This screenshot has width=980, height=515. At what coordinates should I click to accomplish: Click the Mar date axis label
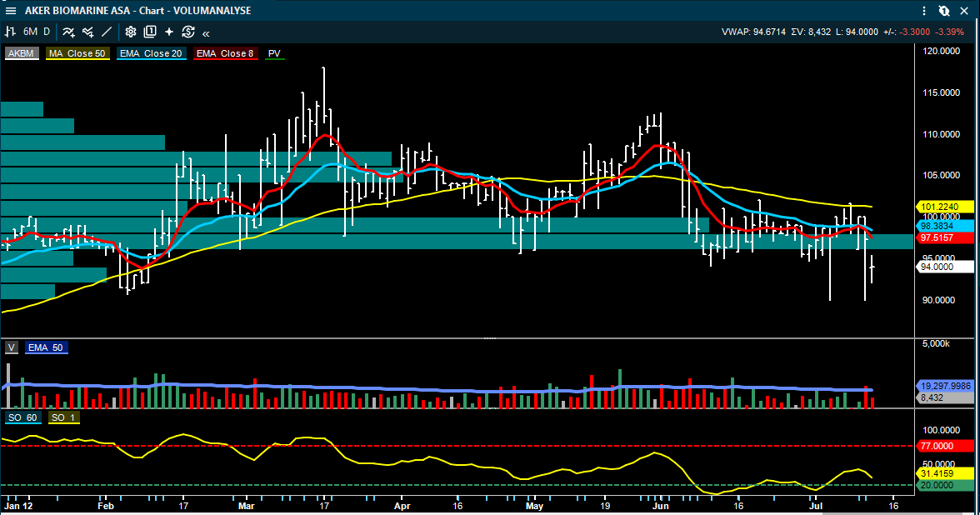(x=247, y=506)
